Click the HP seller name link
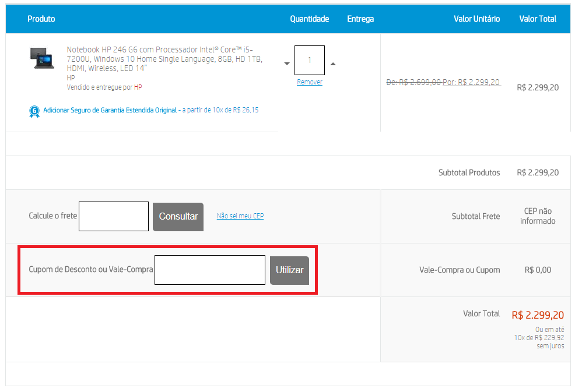 click(138, 87)
